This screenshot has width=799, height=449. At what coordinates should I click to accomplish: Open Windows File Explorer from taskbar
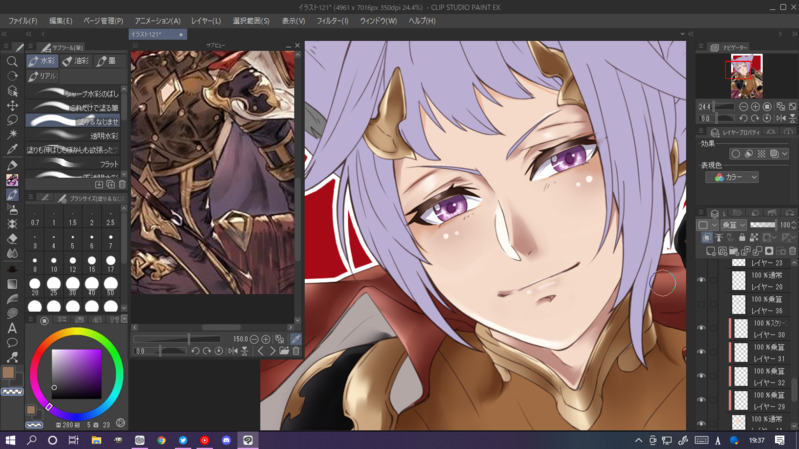[96, 440]
